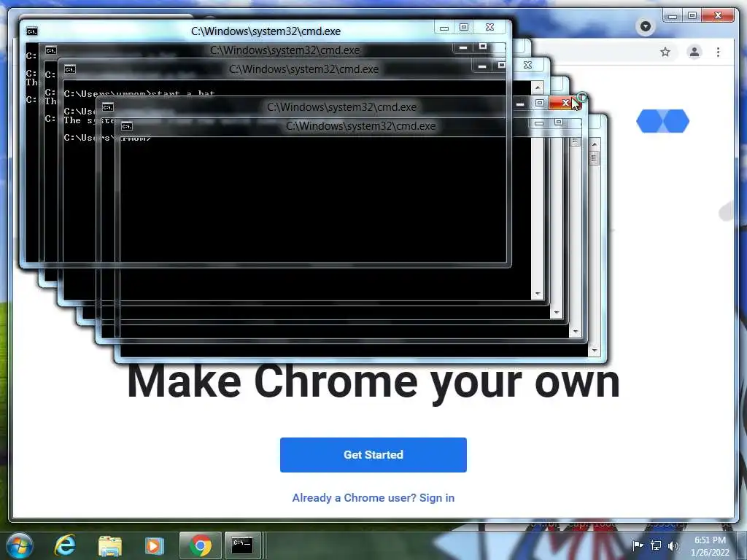Open the Windows Start orb

pos(20,545)
